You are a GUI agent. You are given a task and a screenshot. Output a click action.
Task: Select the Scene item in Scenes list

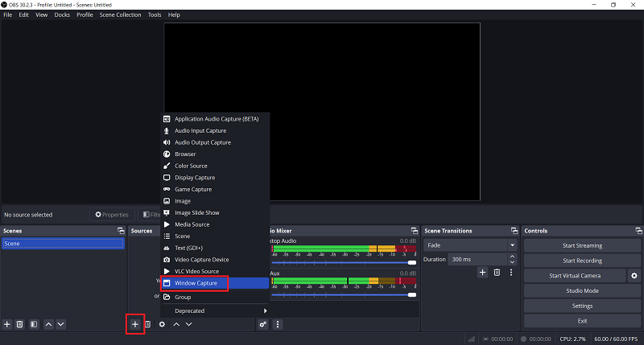63,243
